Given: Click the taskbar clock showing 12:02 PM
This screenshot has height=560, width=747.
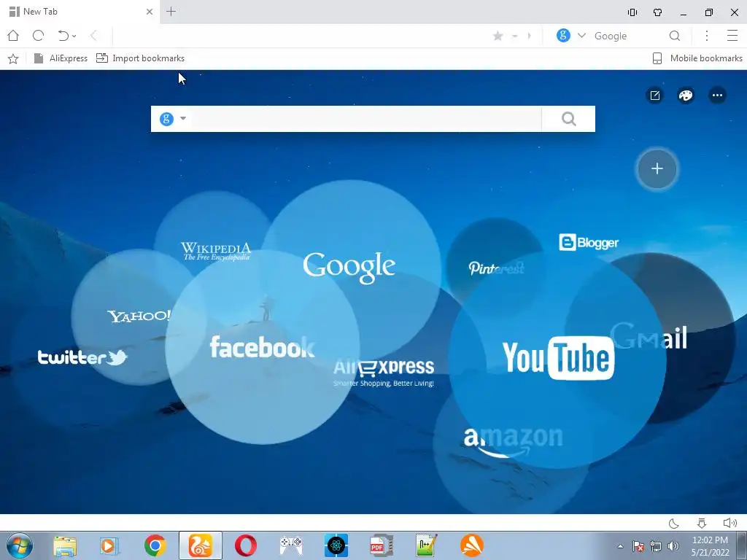Looking at the screenshot, I should pyautogui.click(x=710, y=546).
